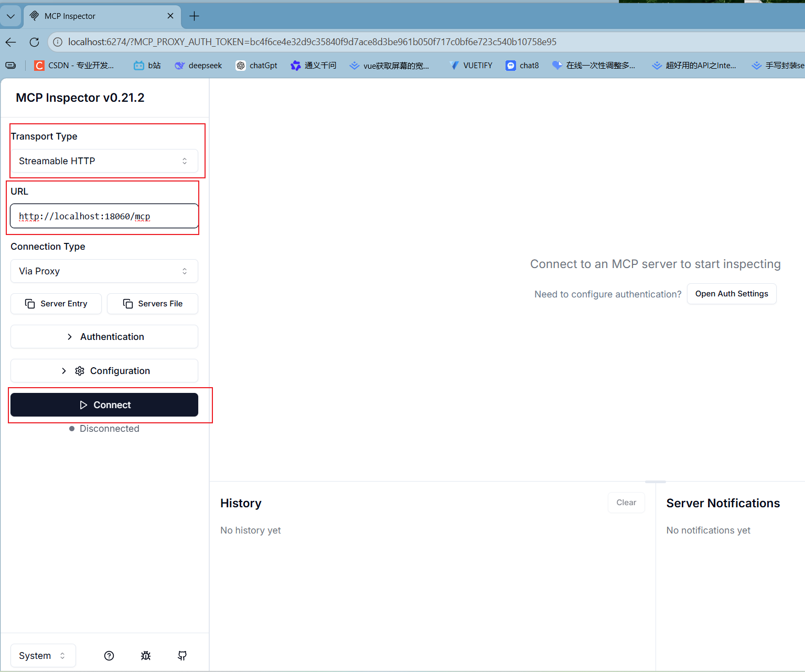Click the History heading
Viewport: 805px width, 672px height.
coord(241,503)
